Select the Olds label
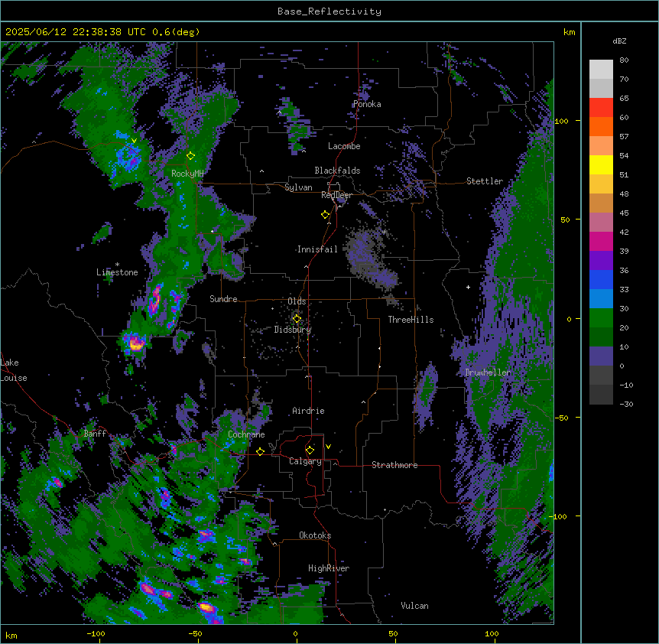Screen dimensions: 659x644 (297, 301)
